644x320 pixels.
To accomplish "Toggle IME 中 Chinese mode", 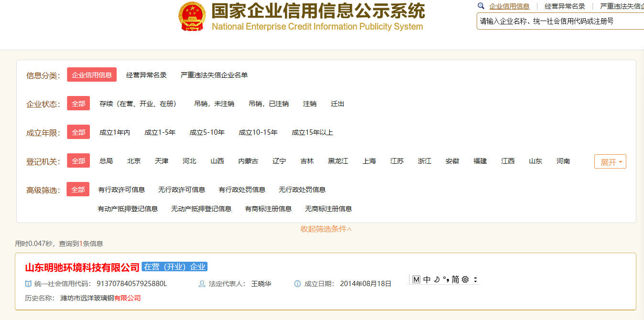I will tap(427, 279).
